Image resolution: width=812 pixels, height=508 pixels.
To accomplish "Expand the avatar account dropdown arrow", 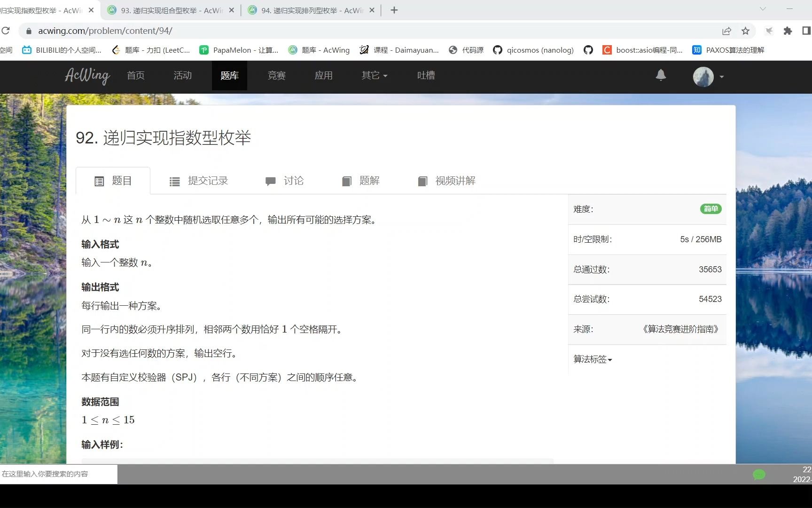I will click(x=721, y=77).
